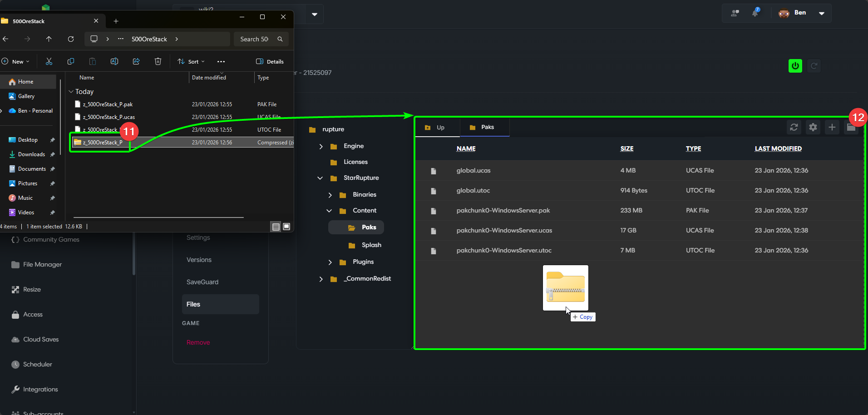Click the notifications bell icon
Viewport: 868px width, 415px height.
click(x=755, y=13)
